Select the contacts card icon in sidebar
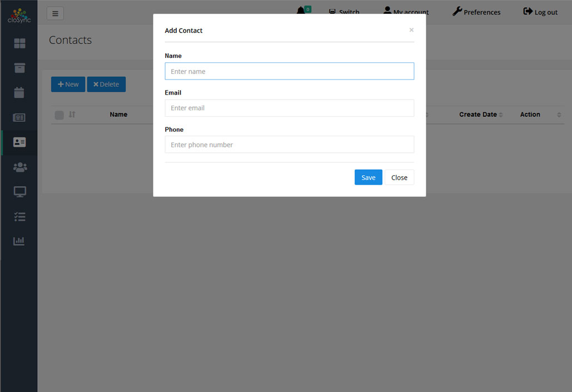 tap(19, 142)
